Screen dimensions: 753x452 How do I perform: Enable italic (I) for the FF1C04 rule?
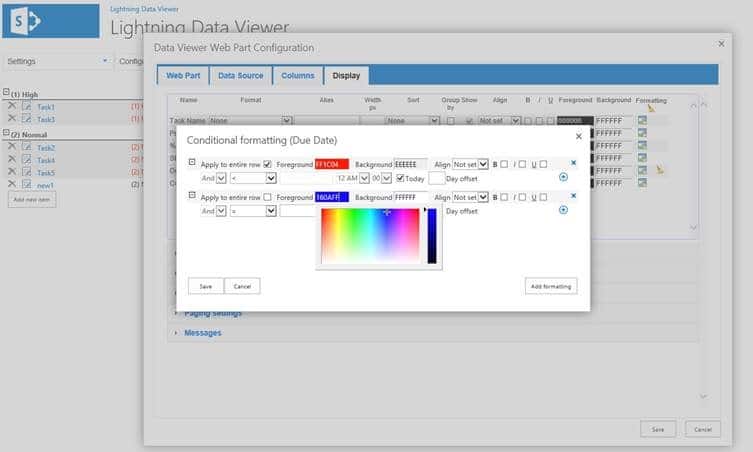(x=522, y=164)
